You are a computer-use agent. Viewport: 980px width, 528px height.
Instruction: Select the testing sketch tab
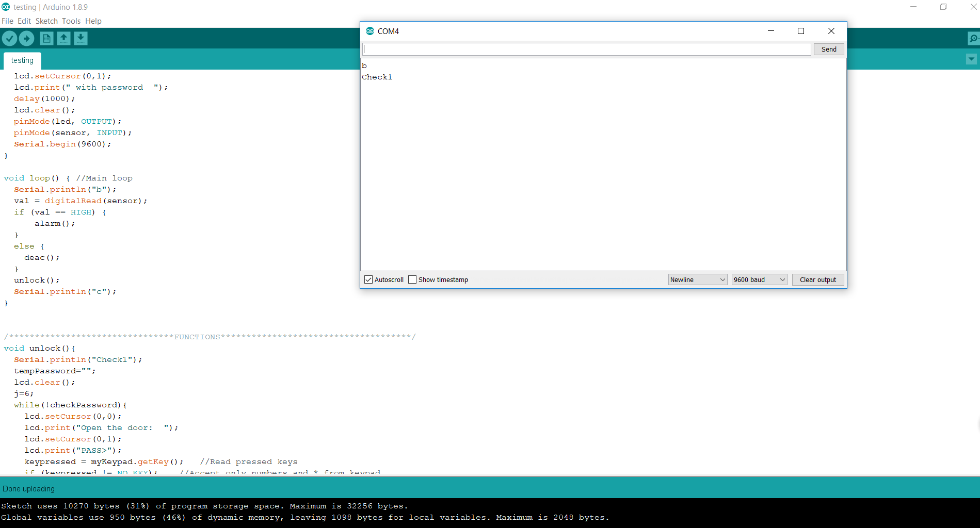pos(22,60)
